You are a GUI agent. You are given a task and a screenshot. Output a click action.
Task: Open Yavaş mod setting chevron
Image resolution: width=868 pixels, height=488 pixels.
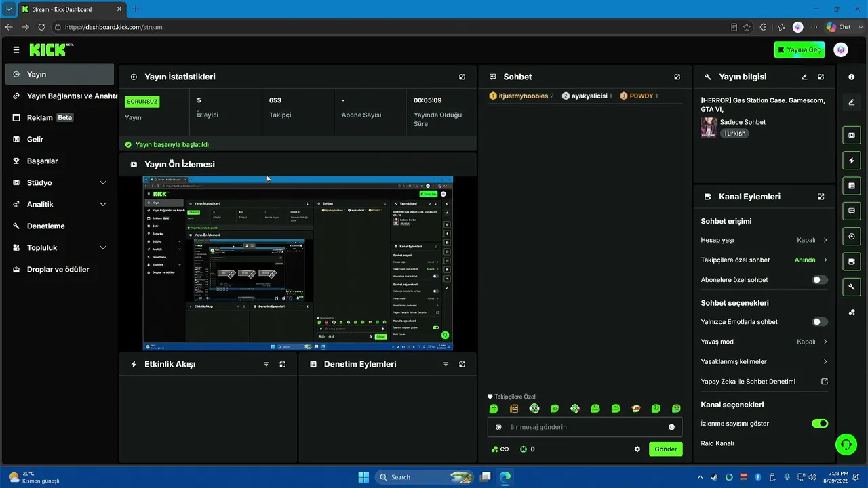[825, 342]
